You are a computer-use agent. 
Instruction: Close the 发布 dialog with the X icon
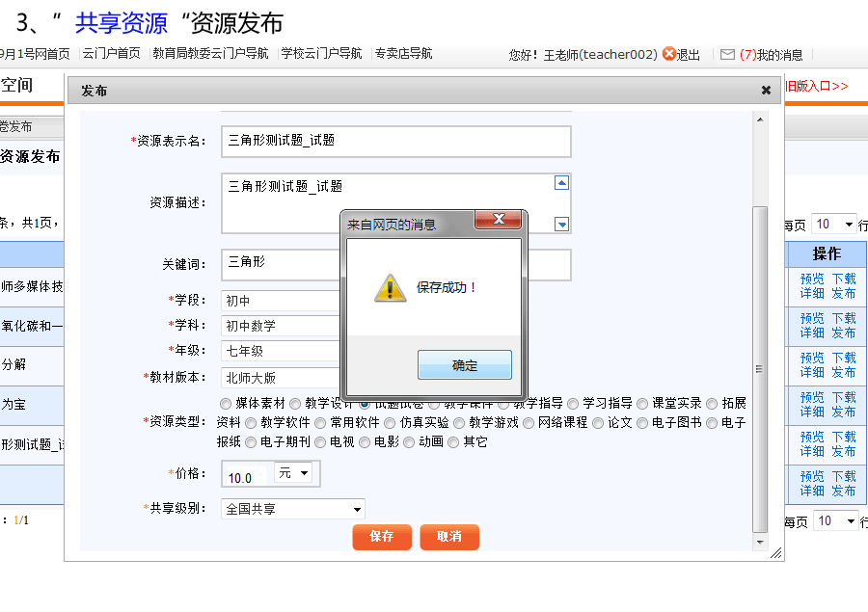click(x=766, y=91)
